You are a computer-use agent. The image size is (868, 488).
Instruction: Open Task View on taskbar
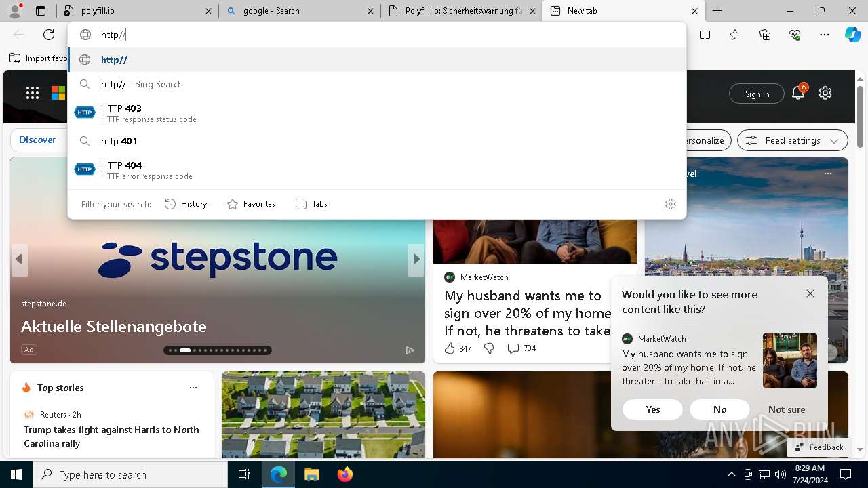(244, 474)
